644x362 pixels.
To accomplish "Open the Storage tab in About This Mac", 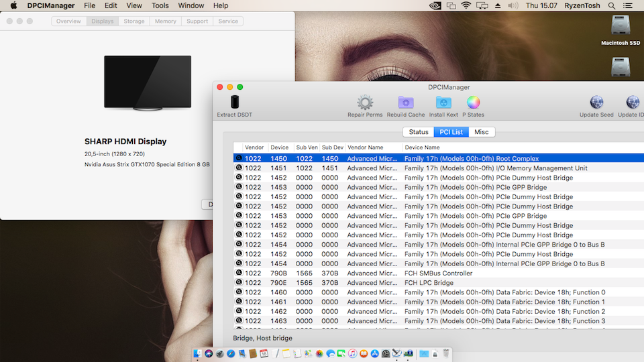I will tap(134, 21).
